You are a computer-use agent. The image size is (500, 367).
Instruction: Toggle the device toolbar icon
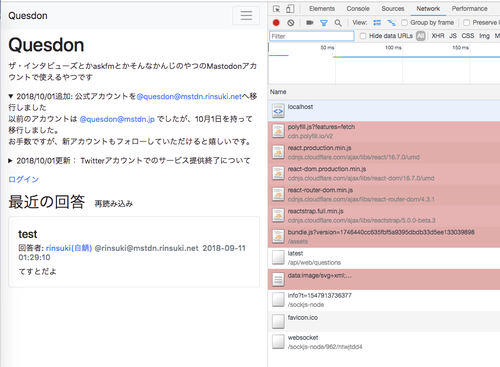pyautogui.click(x=290, y=9)
